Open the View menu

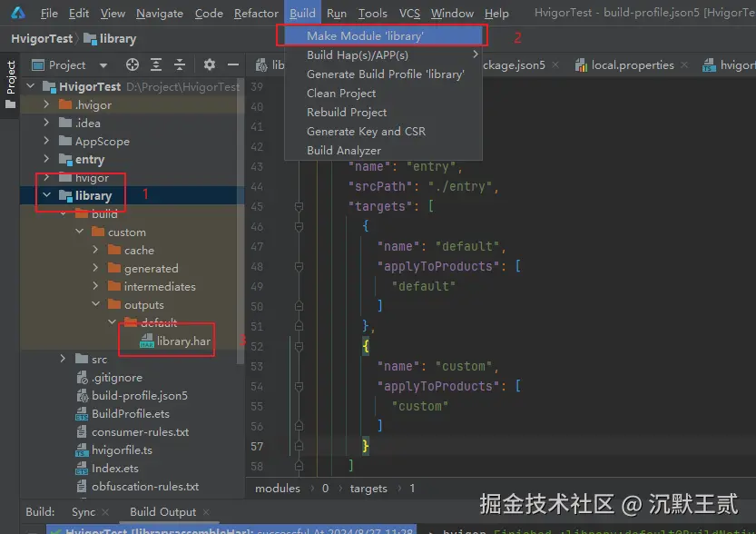pyautogui.click(x=113, y=14)
